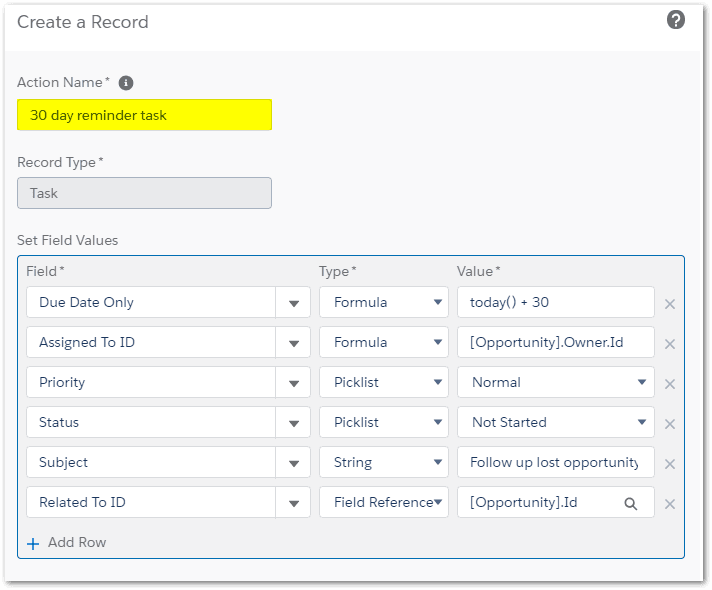
Task: Edit the Action Name text field
Action: [144, 115]
